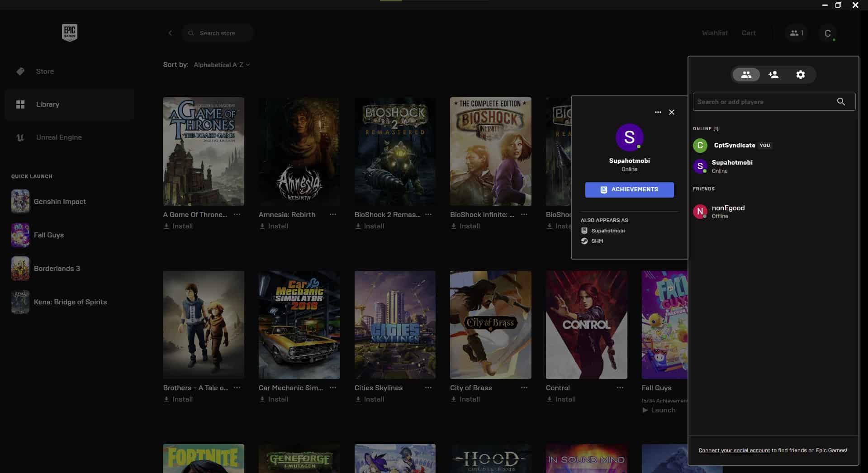Open the Sort by Alphabetical A-Z dropdown
Image resolution: width=868 pixels, height=473 pixels.
tap(221, 65)
